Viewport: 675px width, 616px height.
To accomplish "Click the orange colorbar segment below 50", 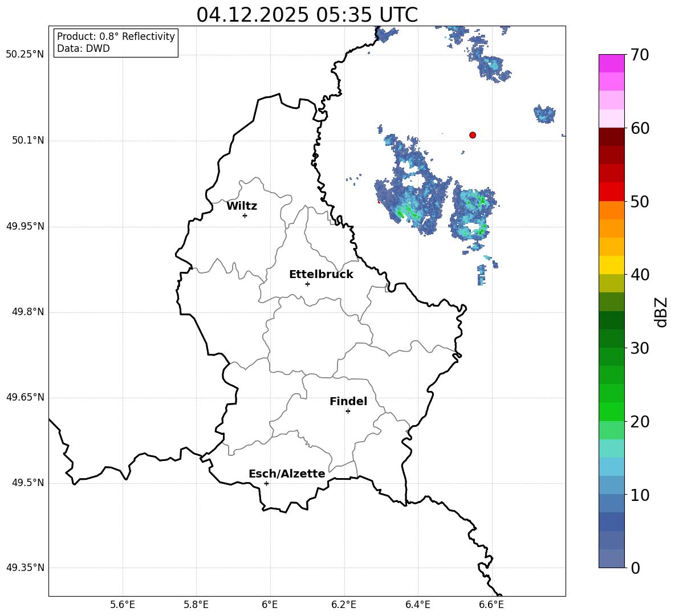I will 612,210.
